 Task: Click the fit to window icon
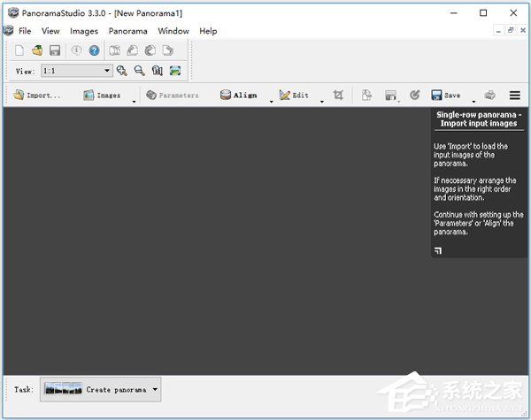point(175,71)
